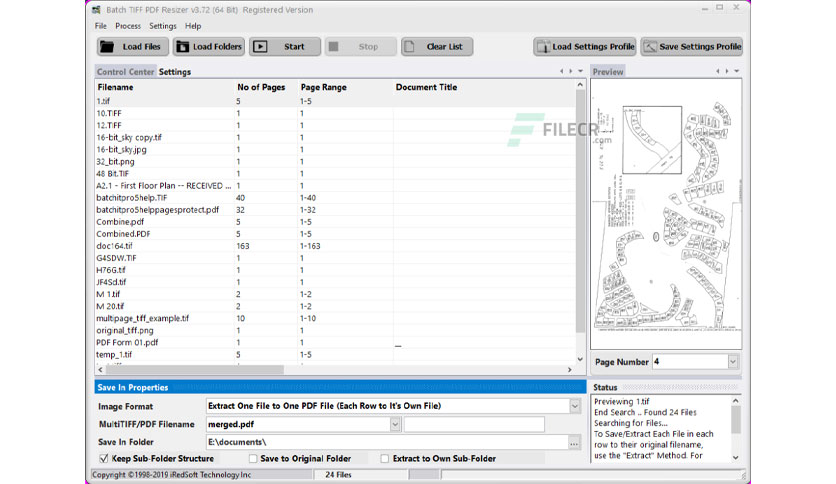Click the Clear List page icon
Screen dimensions: 836x484
point(409,47)
